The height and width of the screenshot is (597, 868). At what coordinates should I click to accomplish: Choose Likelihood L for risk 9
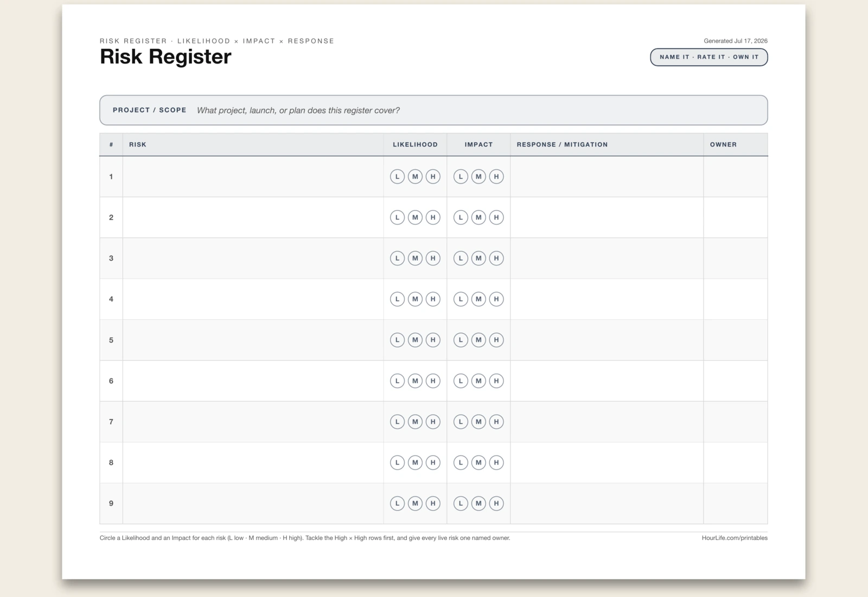[x=397, y=504]
